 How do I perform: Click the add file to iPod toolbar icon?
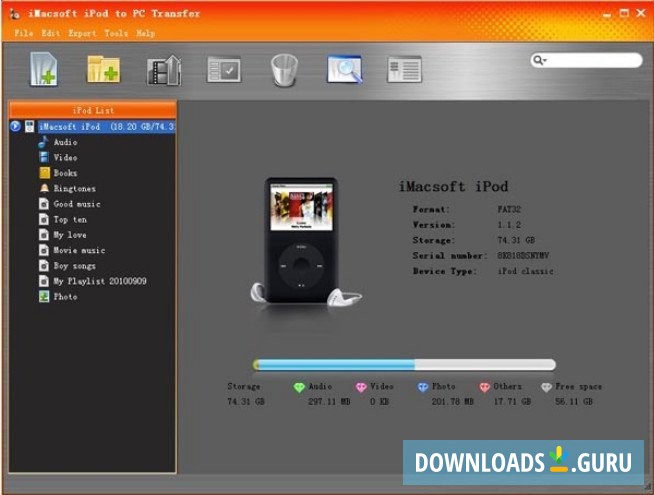[x=44, y=69]
